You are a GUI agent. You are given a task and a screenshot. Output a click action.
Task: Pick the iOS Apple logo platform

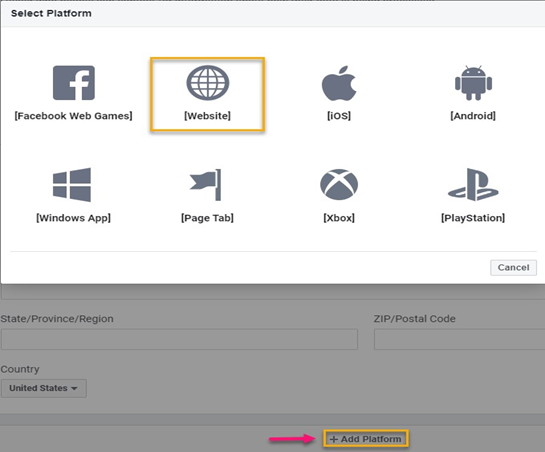[339, 83]
